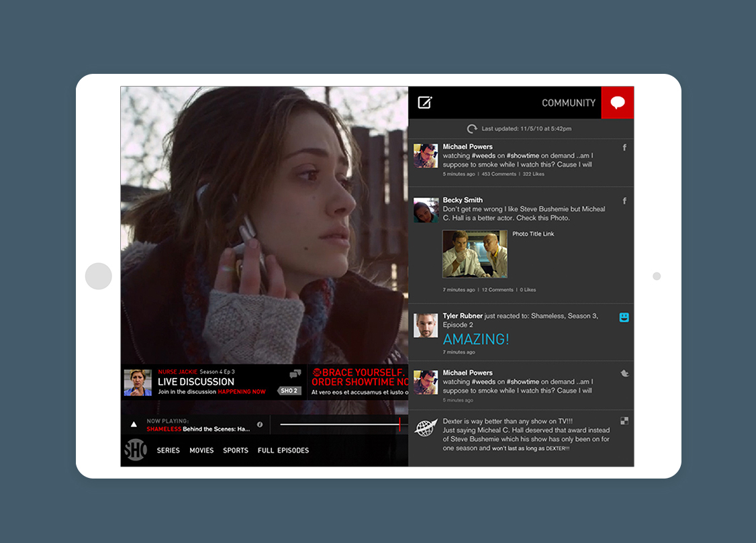Click the Twitter bird icon
Viewport: 756px width, 543px height.
[624, 373]
